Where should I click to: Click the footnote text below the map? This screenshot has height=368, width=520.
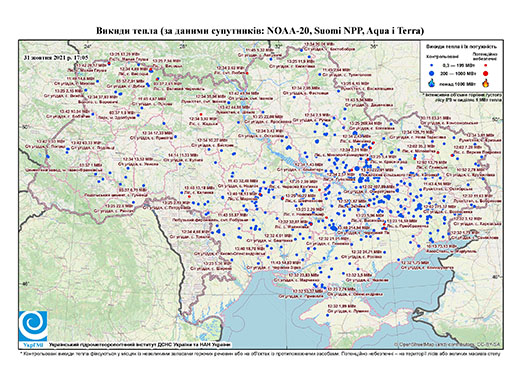tap(260, 353)
